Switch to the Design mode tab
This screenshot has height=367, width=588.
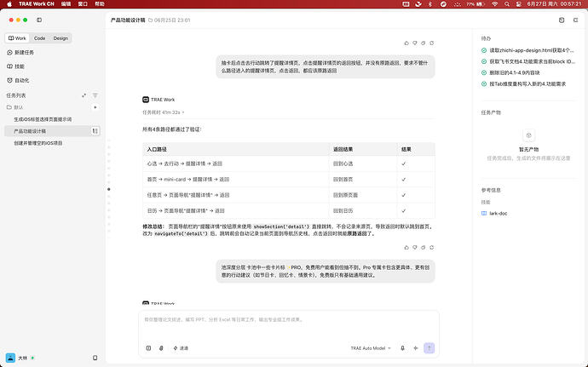[61, 38]
